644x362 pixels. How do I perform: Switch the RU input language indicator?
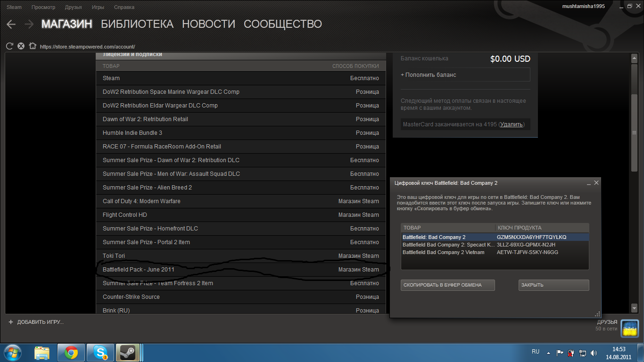536,352
